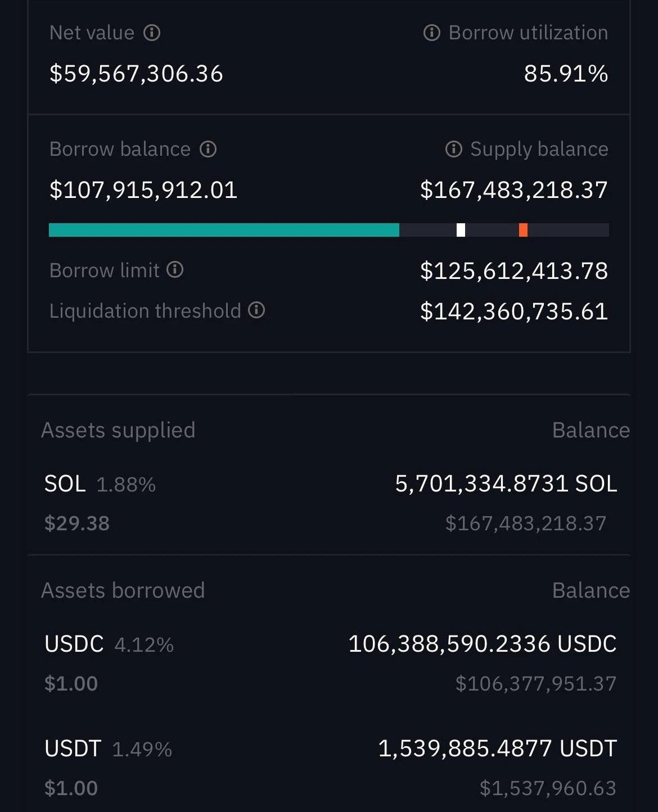
Task: Click the Net value info icon
Action: (x=152, y=33)
